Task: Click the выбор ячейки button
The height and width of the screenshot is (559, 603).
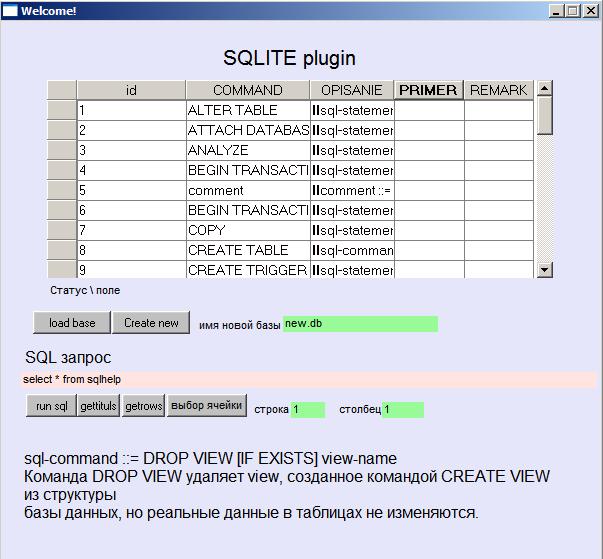Action: (x=207, y=405)
